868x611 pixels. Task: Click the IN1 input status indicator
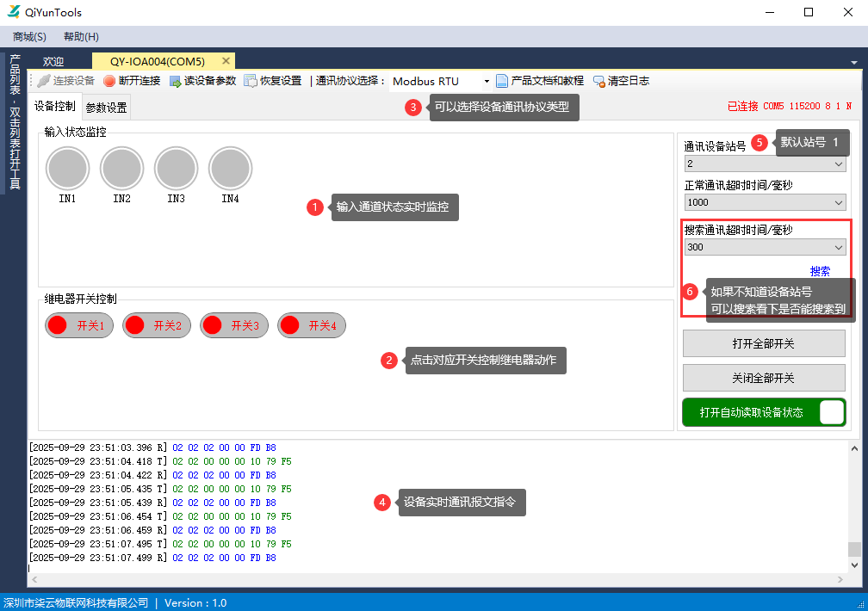pos(67,169)
